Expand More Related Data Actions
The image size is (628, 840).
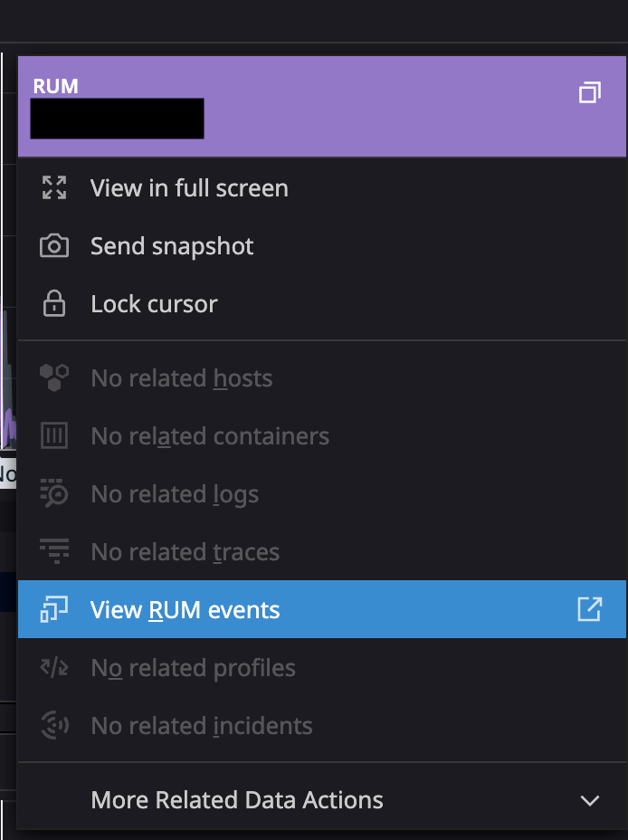pyautogui.click(x=237, y=800)
